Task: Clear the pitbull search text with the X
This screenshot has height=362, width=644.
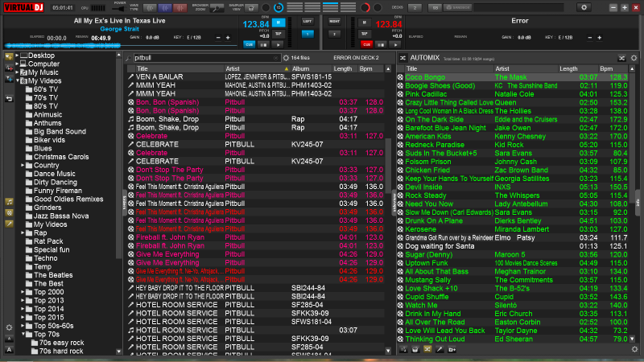Action: point(274,58)
